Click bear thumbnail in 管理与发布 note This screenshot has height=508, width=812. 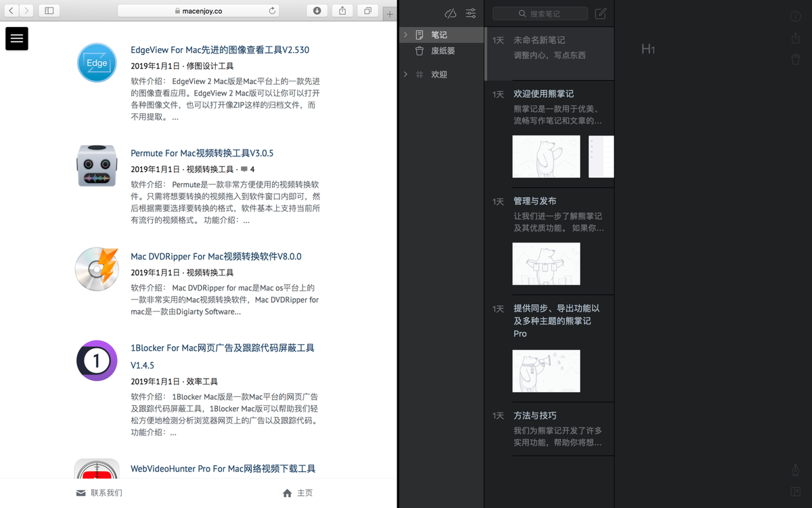[x=546, y=263]
